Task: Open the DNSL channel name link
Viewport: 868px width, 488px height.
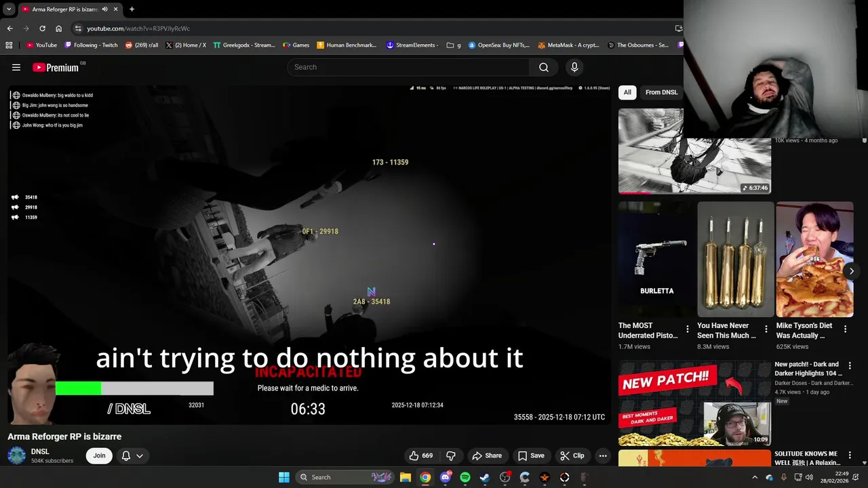Action: pyautogui.click(x=40, y=451)
